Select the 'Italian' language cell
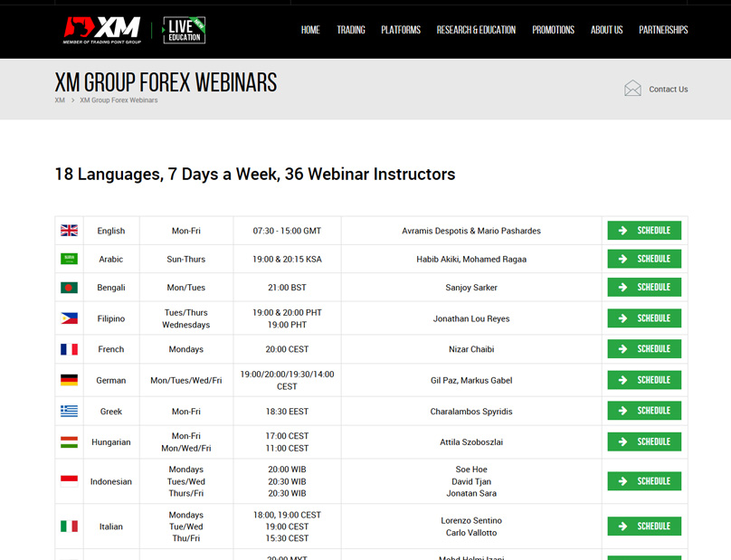 [x=111, y=527]
